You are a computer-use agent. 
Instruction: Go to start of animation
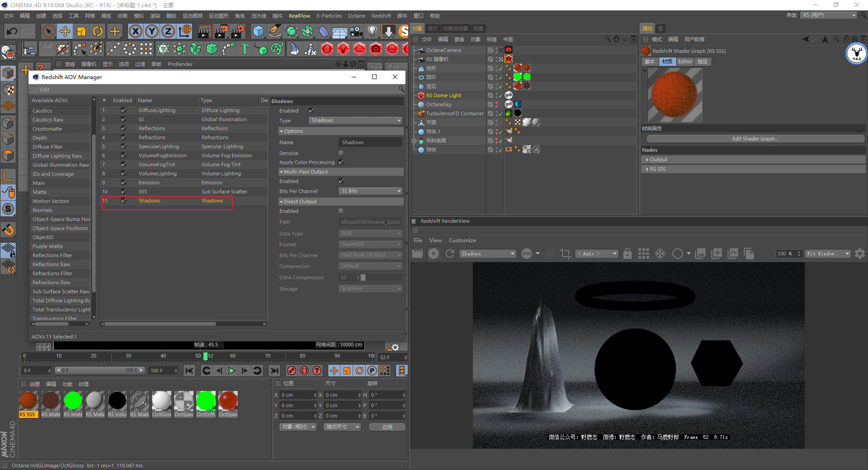click(189, 371)
